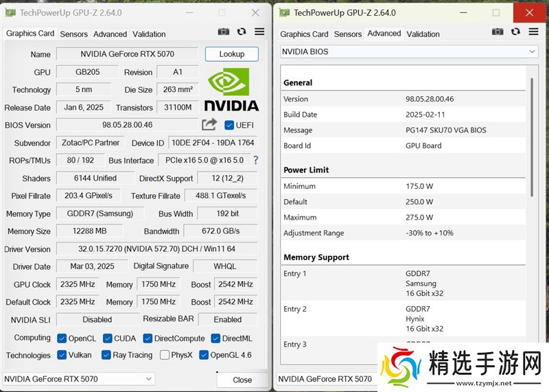Click the screenshot camera icon in left window
549x392 pixels.
point(224,32)
